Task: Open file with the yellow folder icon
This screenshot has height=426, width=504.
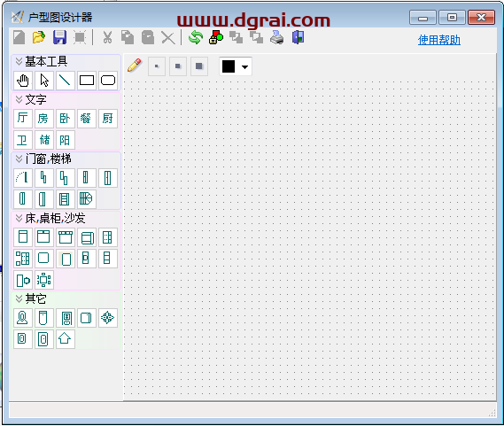Action: [39, 37]
